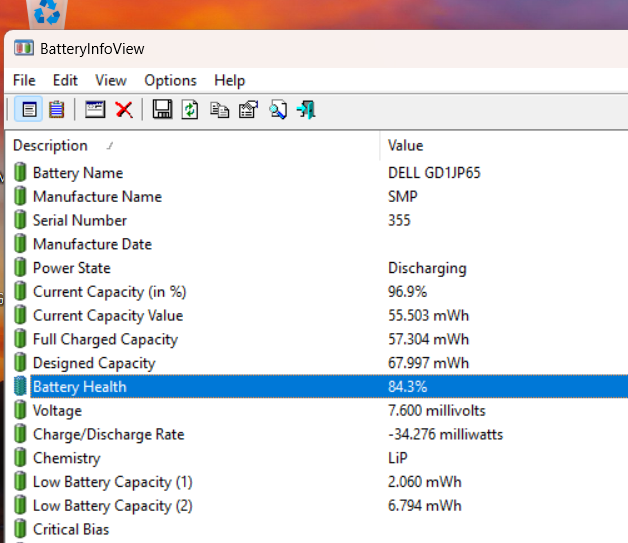628x543 pixels.
Task: Click the battery icon beside Power State
Action: tap(20, 267)
